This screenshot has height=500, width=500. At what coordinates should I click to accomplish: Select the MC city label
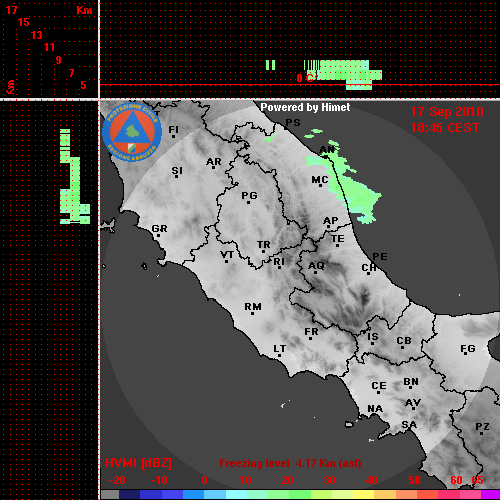coord(320,180)
